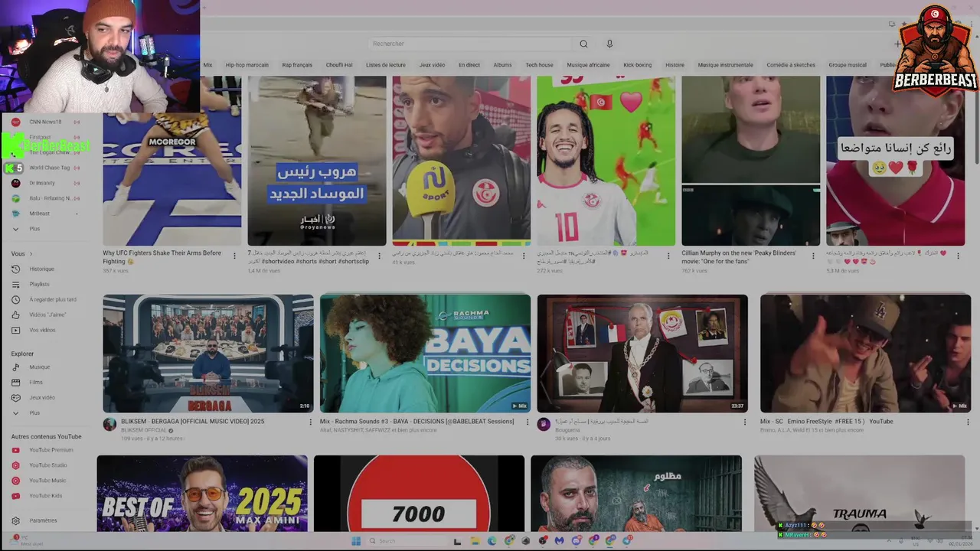
Task: Open Playlists in the sidebar
Action: coord(39,285)
